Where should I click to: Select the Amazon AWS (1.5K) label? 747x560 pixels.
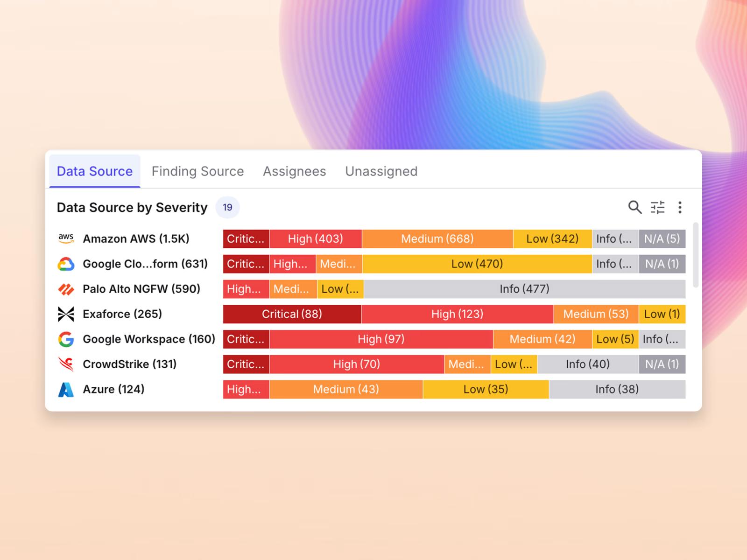(136, 238)
